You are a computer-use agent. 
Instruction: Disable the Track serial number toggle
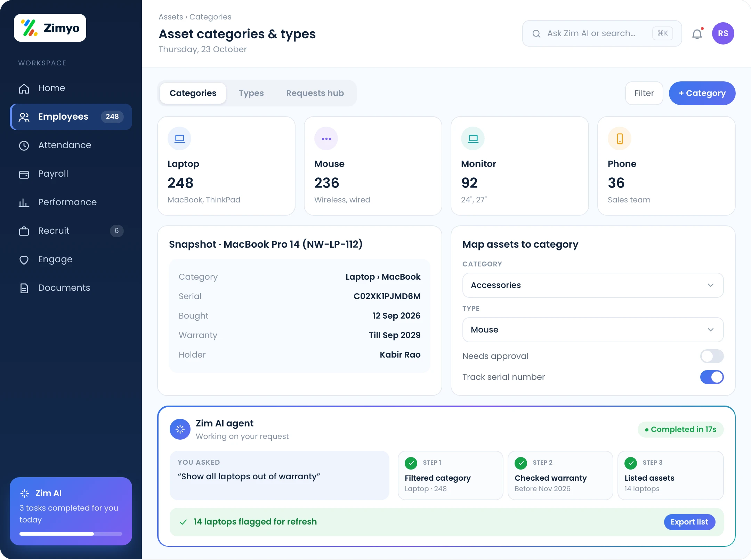click(x=712, y=377)
